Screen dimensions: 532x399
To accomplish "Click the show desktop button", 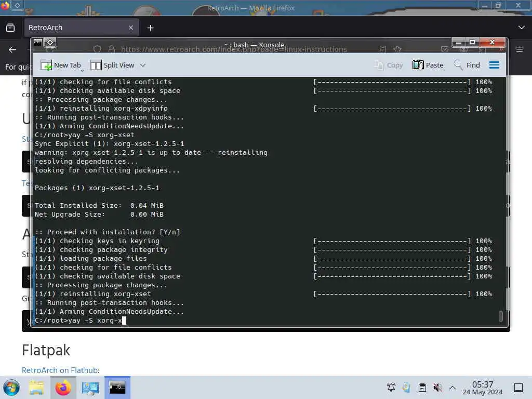I will (x=518, y=388).
